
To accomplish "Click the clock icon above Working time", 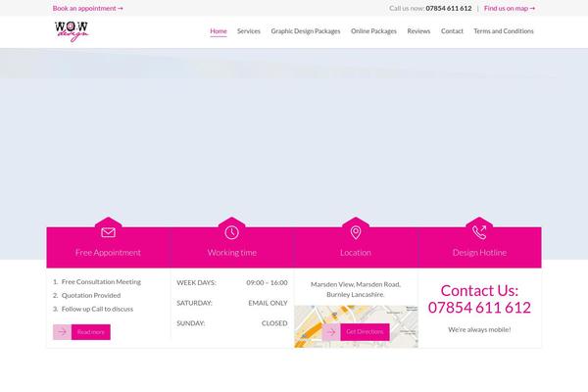I will 231,232.
